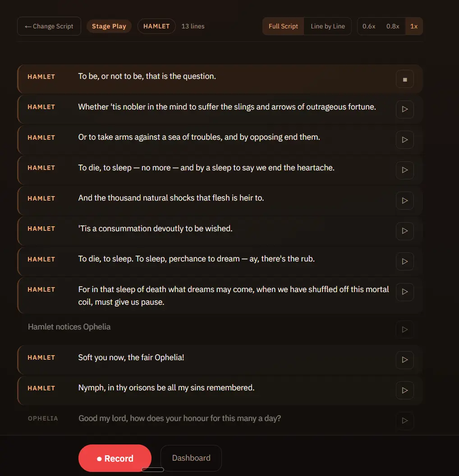Image resolution: width=459 pixels, height=476 pixels.
Task: Play the 'Hamlet notices Ophelia' stage direction
Action: point(404,330)
